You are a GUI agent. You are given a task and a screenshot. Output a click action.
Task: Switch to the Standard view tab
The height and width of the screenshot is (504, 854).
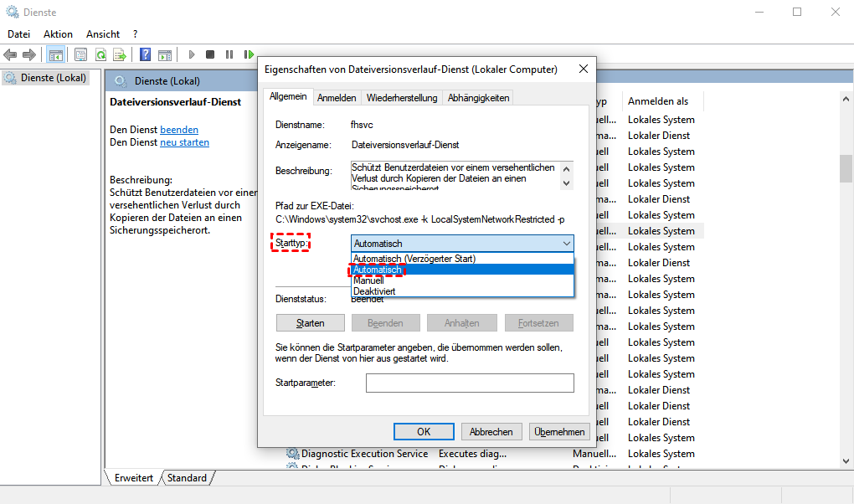[x=187, y=478]
